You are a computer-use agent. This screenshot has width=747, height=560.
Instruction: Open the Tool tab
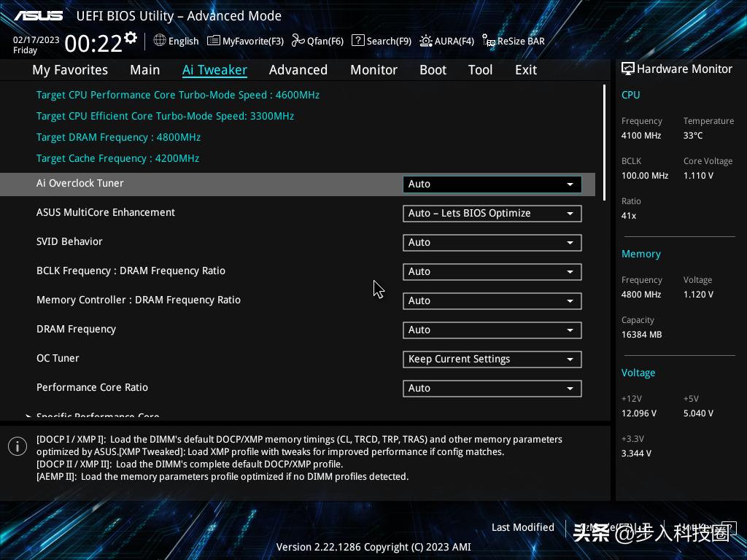coord(480,70)
